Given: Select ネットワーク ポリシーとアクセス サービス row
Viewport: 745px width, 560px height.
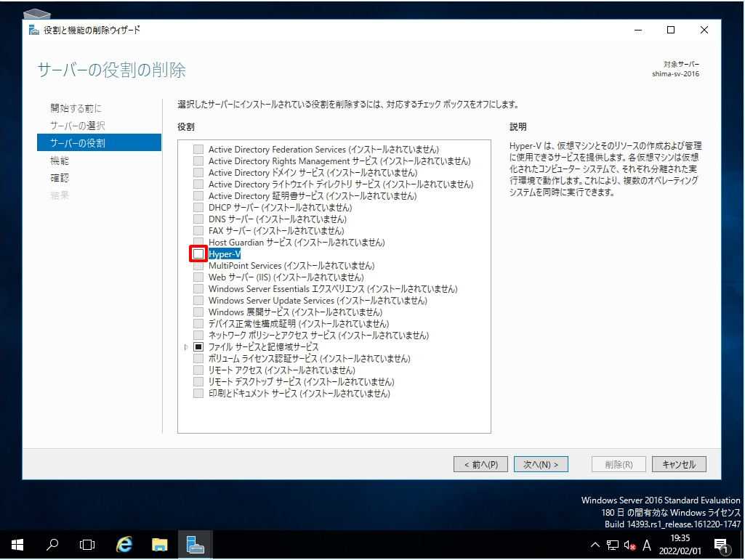Looking at the screenshot, I should pyautogui.click(x=318, y=336).
